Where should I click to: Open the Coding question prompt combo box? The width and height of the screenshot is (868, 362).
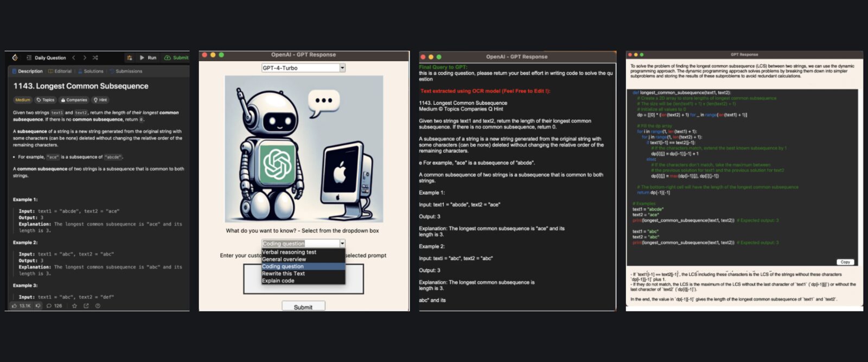pyautogui.click(x=303, y=244)
